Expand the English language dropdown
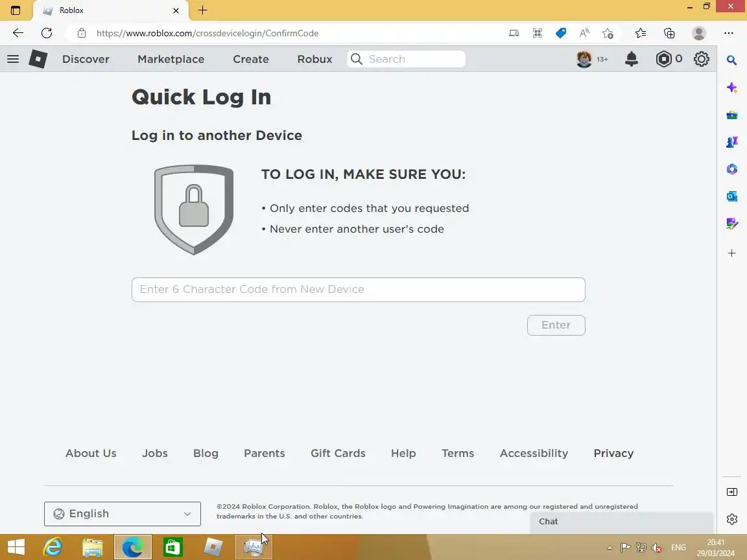 pos(123,514)
